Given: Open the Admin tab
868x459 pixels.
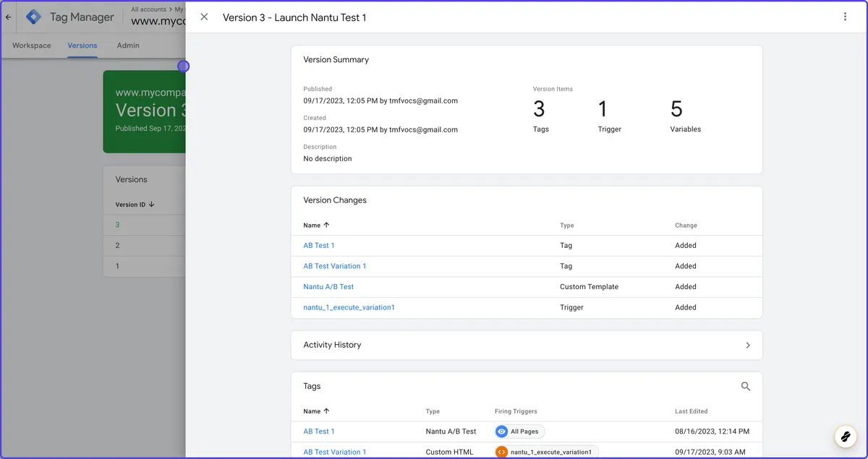Looking at the screenshot, I should click(128, 46).
